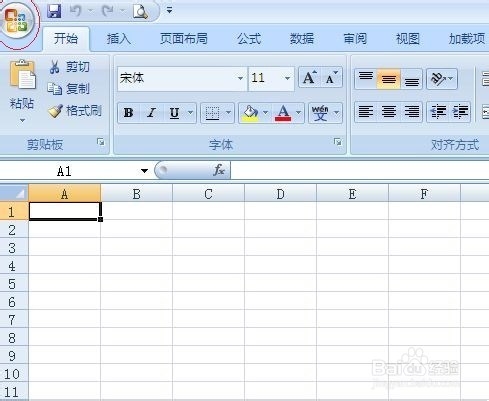Toggle top vertical align
Image resolution: width=489 pixels, height=401 pixels.
coord(366,79)
